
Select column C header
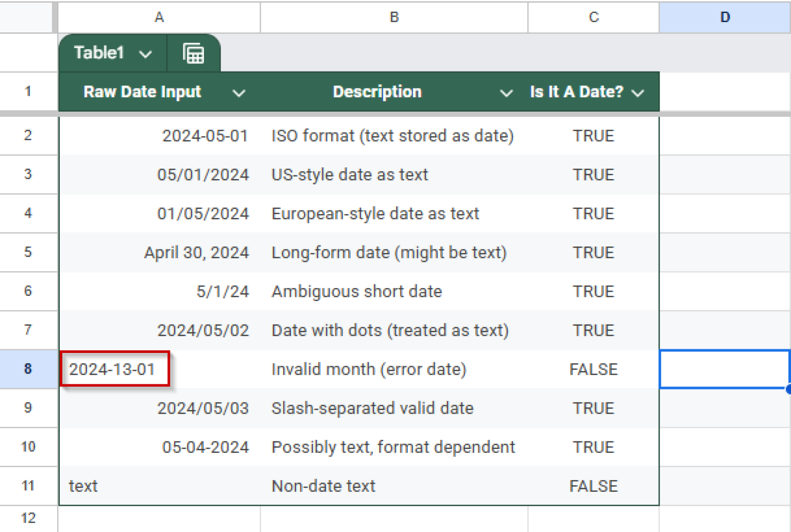(x=593, y=17)
